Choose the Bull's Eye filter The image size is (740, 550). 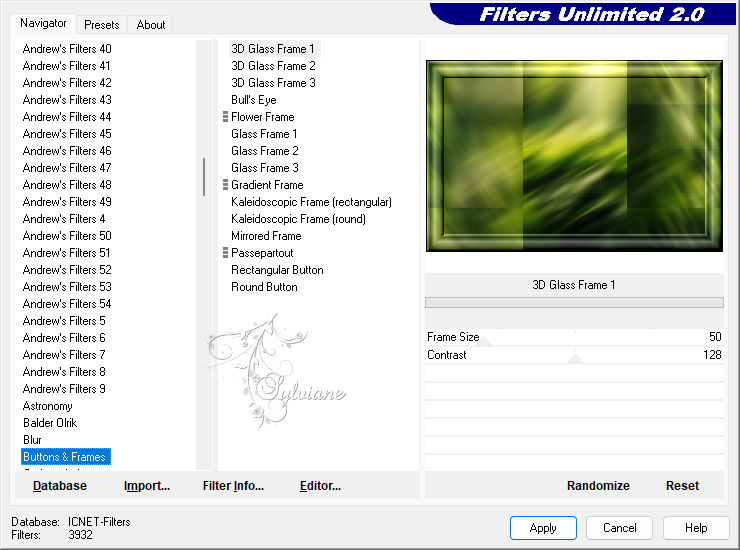pyautogui.click(x=253, y=100)
